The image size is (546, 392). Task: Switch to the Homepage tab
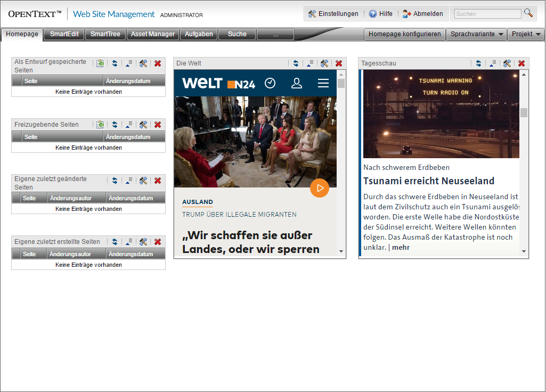(x=22, y=34)
